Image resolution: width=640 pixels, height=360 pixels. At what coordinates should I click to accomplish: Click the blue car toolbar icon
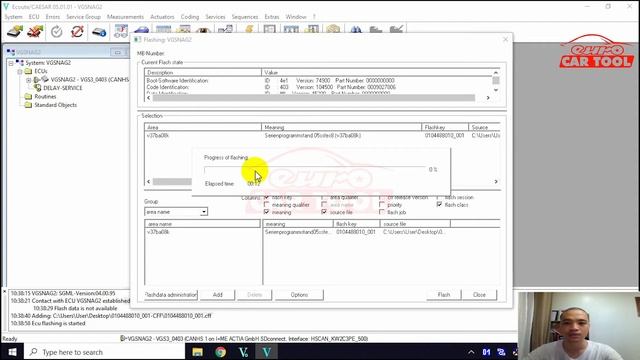tap(141, 30)
